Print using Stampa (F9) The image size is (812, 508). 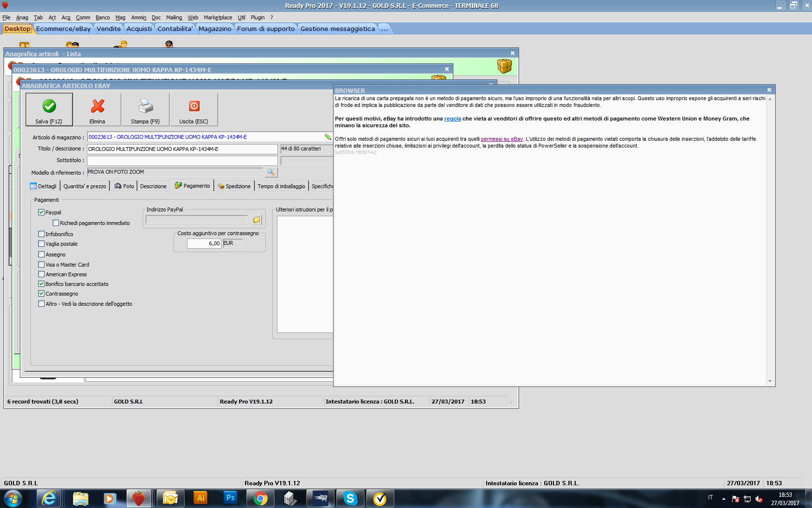click(145, 110)
